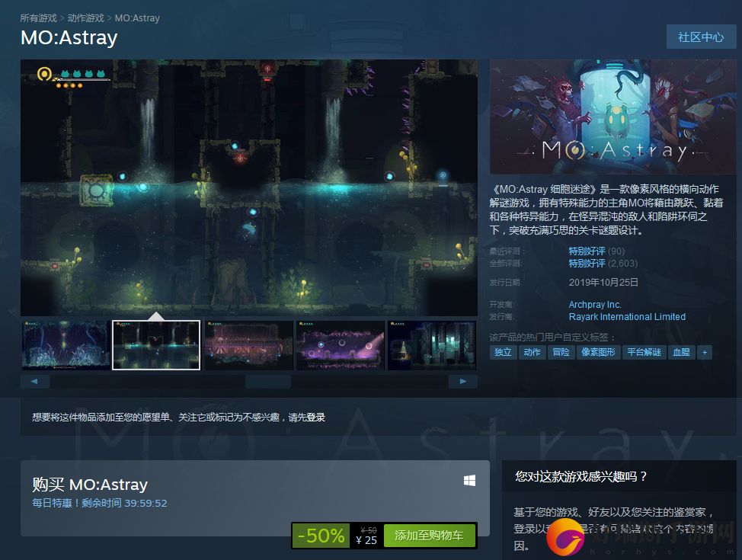Click the -50% discount badge
This screenshot has width=742, height=560.
pos(321,536)
